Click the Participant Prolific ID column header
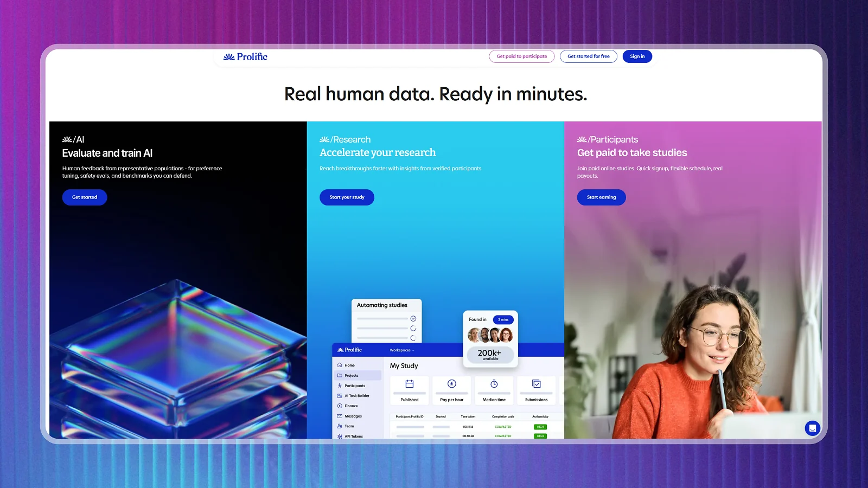The image size is (868, 488). [410, 416]
